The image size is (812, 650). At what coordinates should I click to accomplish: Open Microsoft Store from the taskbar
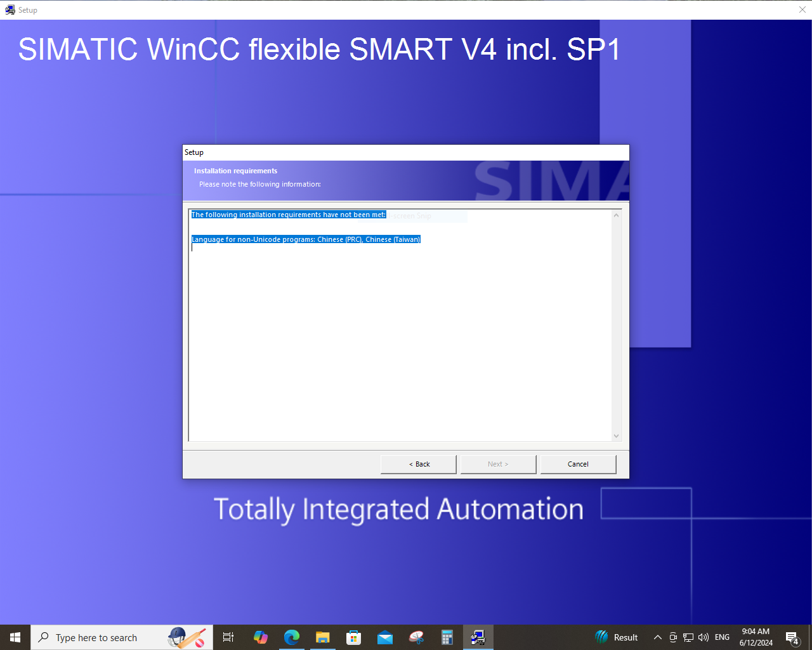pyautogui.click(x=354, y=637)
